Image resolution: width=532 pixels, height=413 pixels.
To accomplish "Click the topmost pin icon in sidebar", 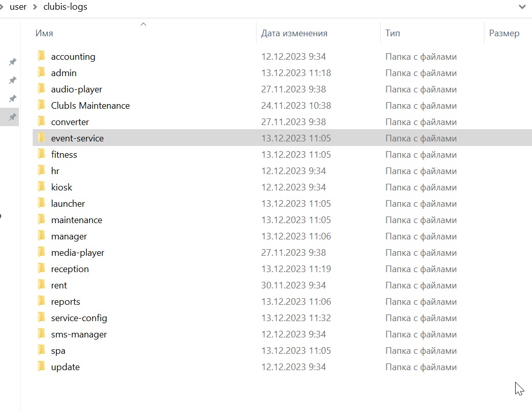I will 13,62.
